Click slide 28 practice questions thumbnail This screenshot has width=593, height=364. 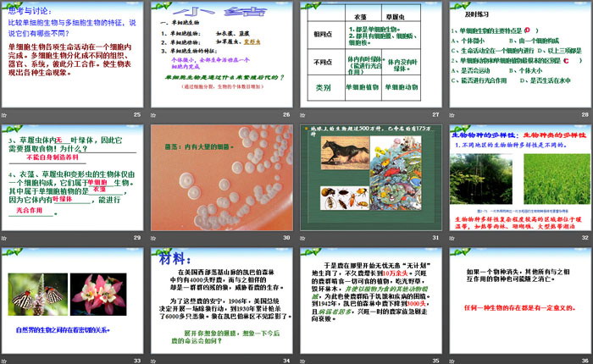(518, 53)
